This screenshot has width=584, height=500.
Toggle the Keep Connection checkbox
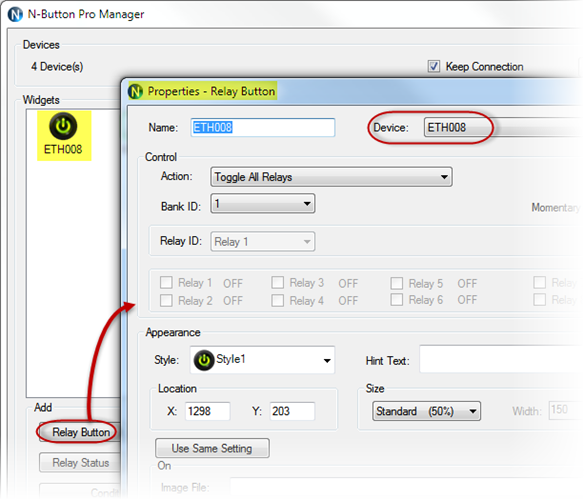tap(434, 66)
